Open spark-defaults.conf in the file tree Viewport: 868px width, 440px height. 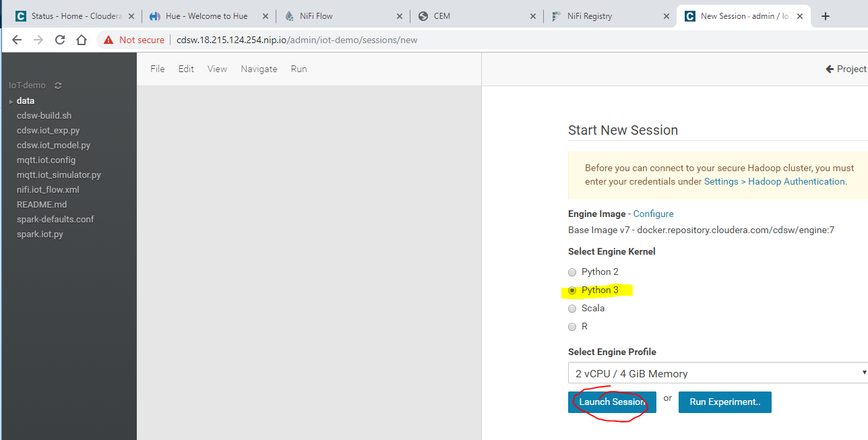tap(55, 220)
